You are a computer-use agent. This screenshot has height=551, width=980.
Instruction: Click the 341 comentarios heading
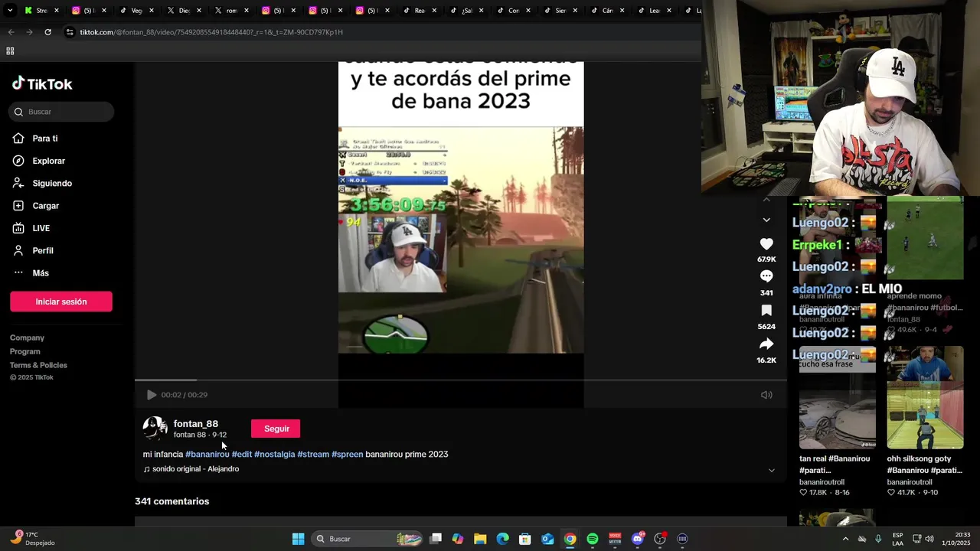click(x=172, y=501)
